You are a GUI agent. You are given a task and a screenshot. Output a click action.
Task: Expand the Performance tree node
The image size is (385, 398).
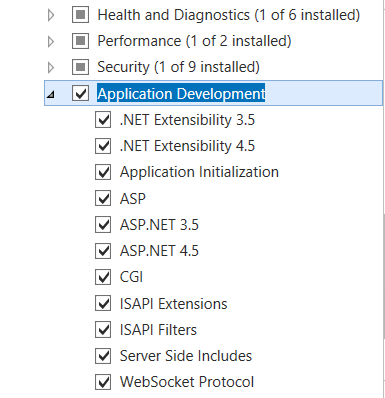click(x=51, y=41)
